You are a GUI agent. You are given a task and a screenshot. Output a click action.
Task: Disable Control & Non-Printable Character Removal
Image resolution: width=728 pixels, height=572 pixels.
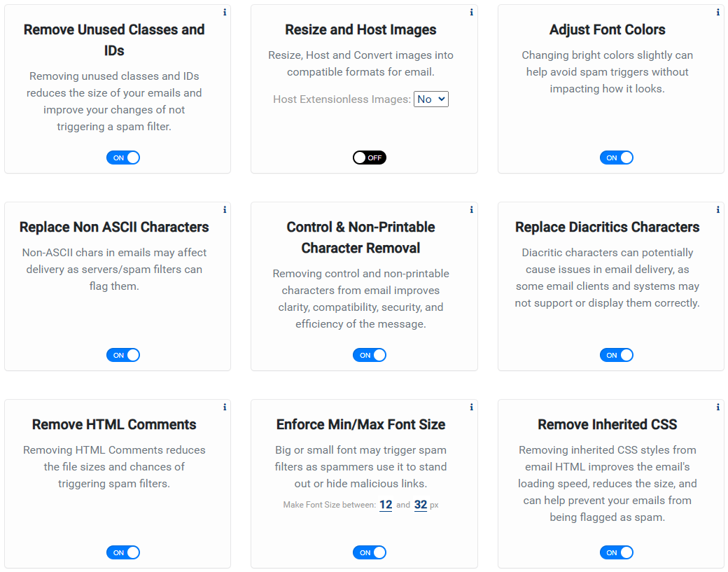tap(370, 355)
